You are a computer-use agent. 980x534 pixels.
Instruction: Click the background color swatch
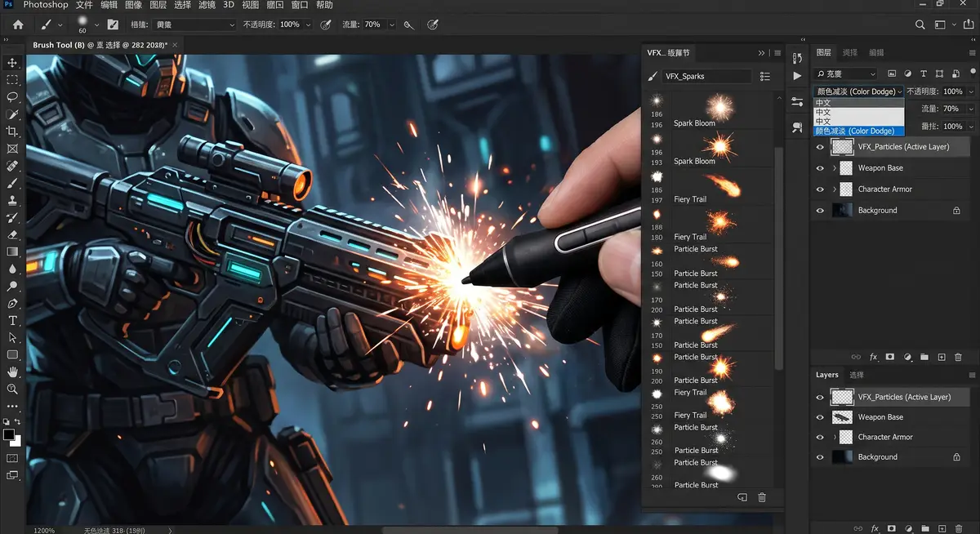click(17, 441)
